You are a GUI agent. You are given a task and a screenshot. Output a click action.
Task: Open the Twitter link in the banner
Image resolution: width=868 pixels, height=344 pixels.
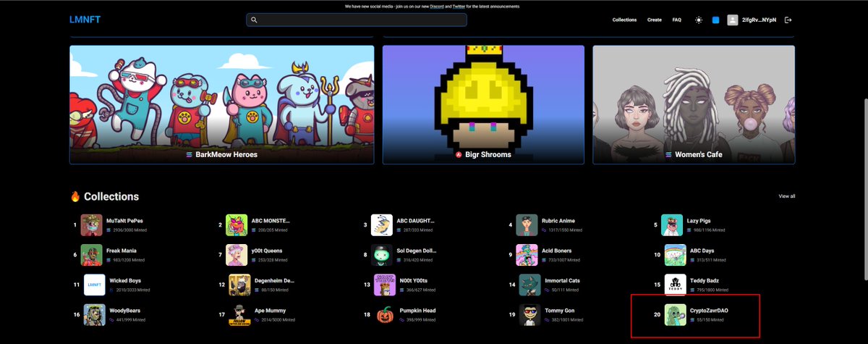tap(459, 7)
